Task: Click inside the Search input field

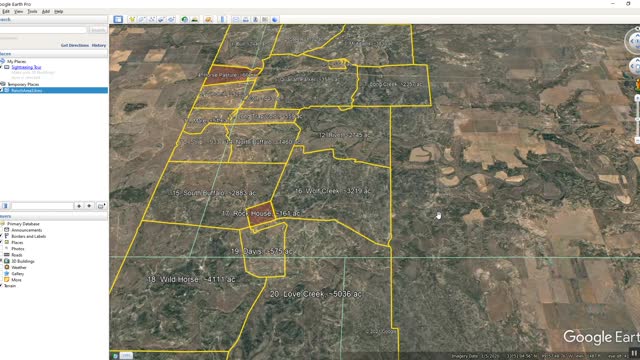Action: pyautogui.click(x=43, y=30)
